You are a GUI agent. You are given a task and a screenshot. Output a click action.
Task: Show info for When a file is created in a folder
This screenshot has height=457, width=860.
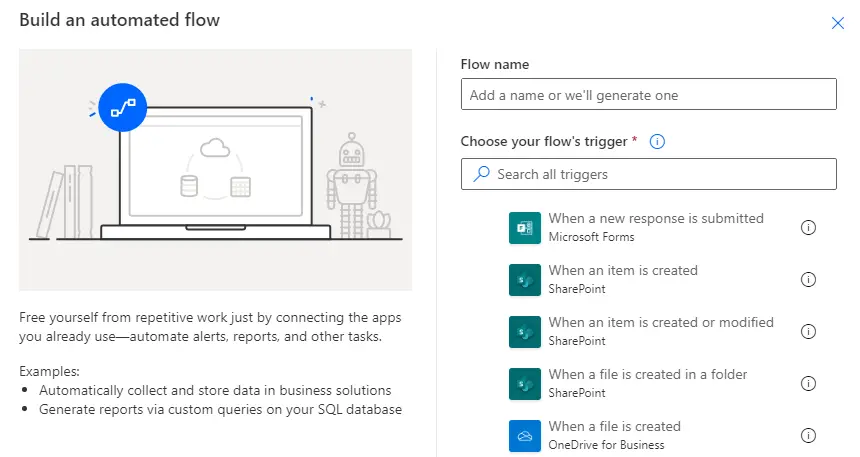click(x=808, y=383)
